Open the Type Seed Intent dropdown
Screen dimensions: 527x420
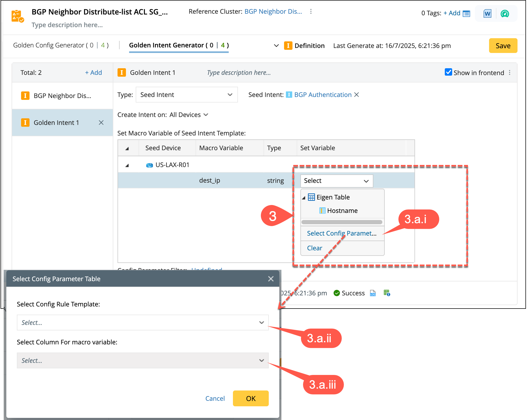tap(187, 95)
